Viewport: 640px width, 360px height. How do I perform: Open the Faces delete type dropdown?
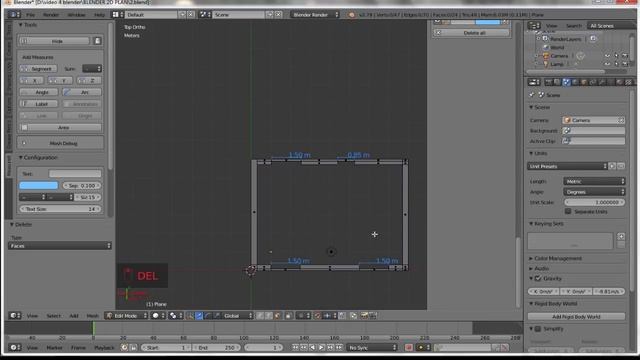(x=60, y=246)
